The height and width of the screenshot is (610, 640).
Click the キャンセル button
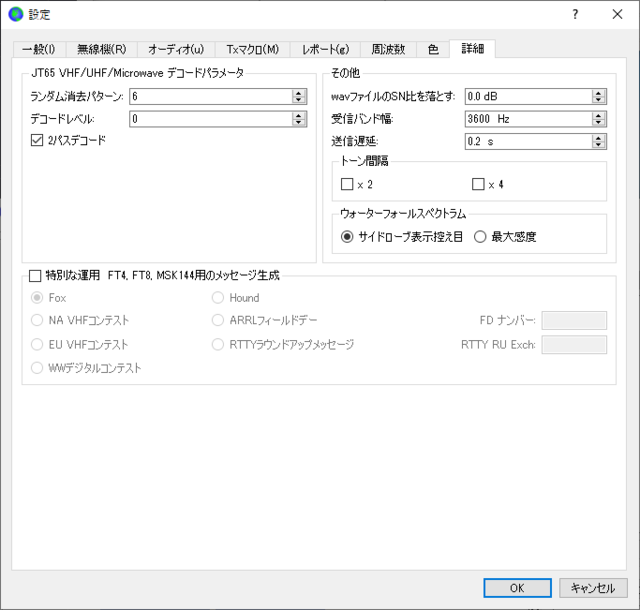click(x=593, y=588)
